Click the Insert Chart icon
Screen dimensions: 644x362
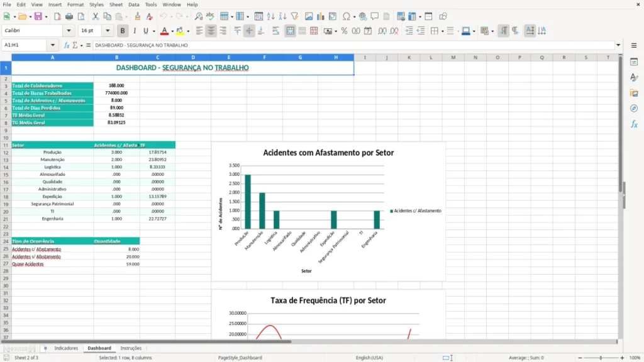[x=320, y=16]
